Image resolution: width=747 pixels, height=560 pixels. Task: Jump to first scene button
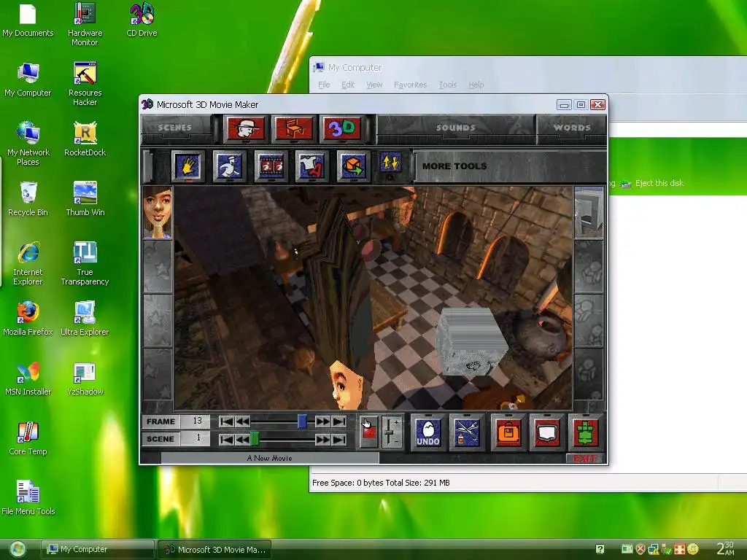tap(226, 439)
